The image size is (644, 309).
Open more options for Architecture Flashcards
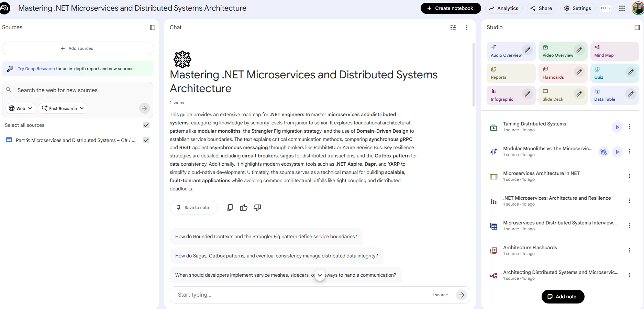pyautogui.click(x=629, y=250)
